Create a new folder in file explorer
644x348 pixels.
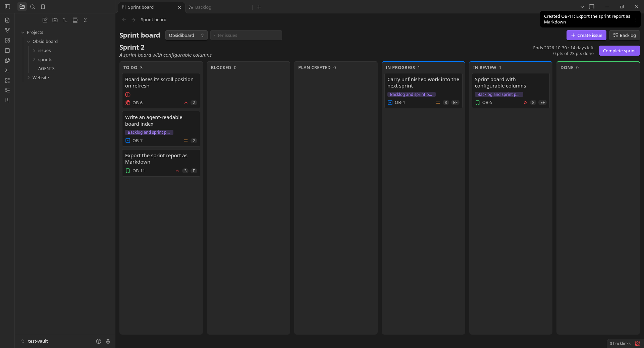55,20
